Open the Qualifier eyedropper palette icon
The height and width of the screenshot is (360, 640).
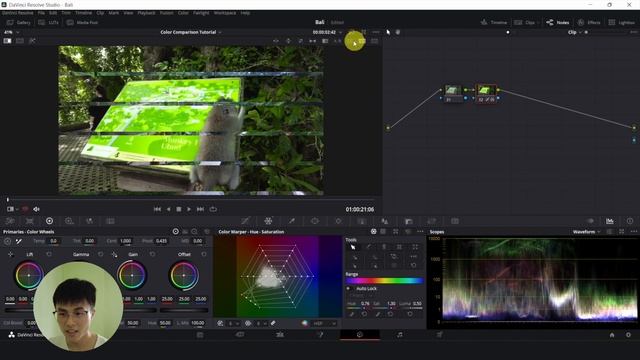coord(291,221)
